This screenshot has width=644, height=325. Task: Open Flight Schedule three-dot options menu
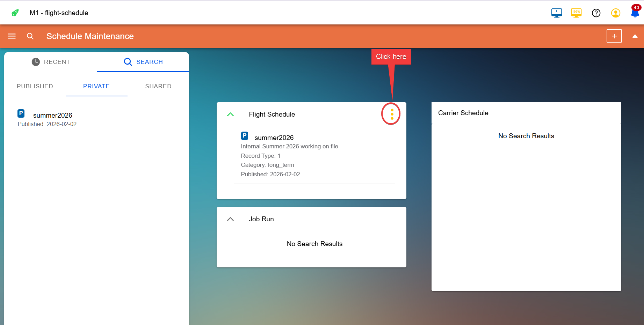point(392,114)
